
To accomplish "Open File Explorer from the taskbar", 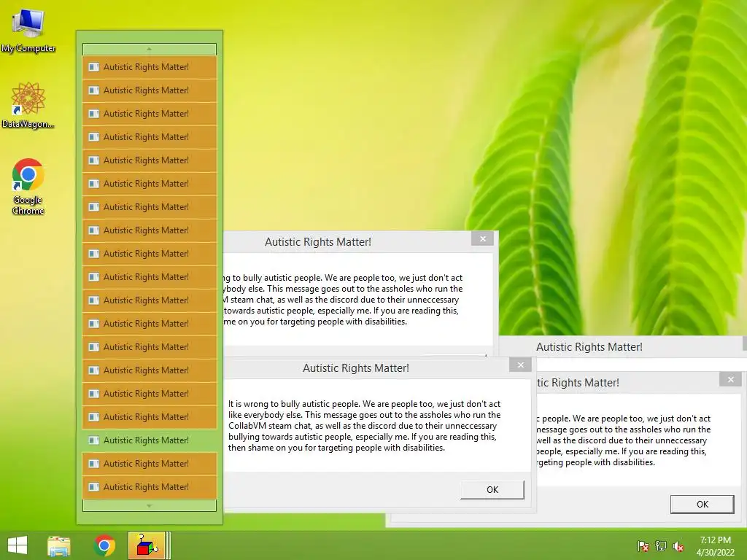I will click(59, 545).
